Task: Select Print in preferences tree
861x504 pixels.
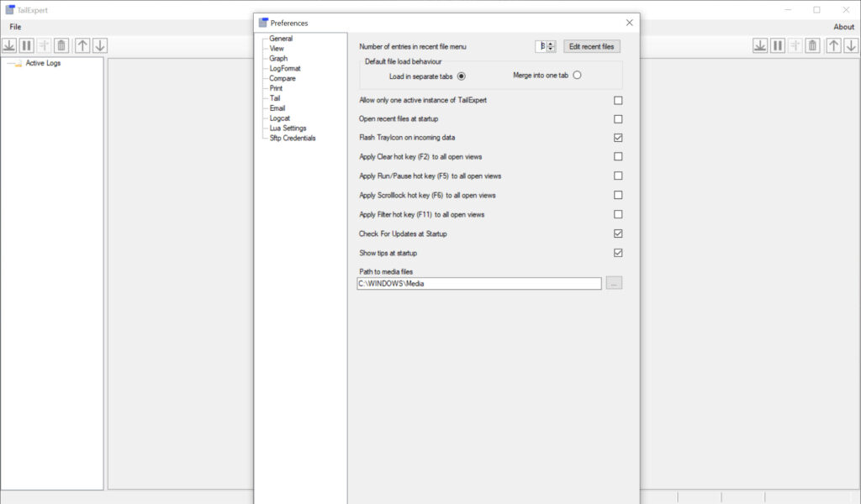Action: [x=276, y=88]
